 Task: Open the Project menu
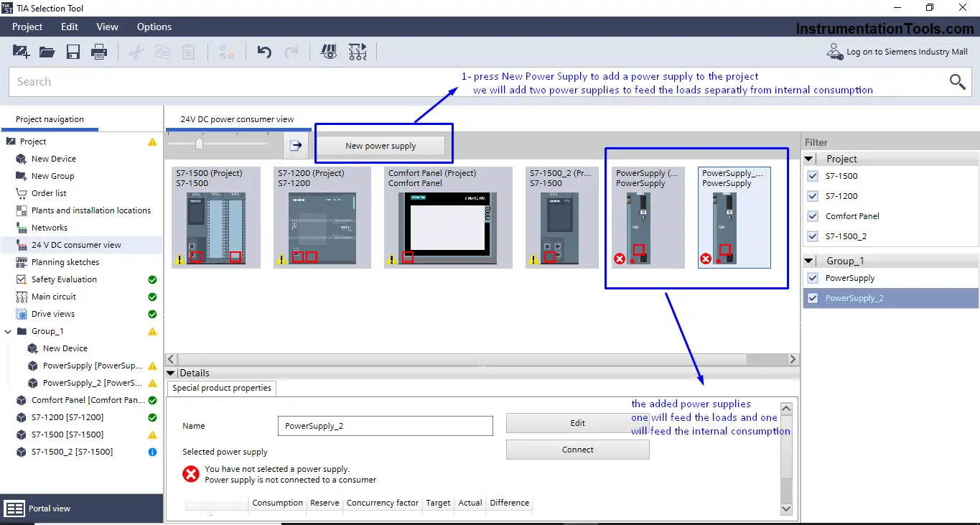coord(27,27)
